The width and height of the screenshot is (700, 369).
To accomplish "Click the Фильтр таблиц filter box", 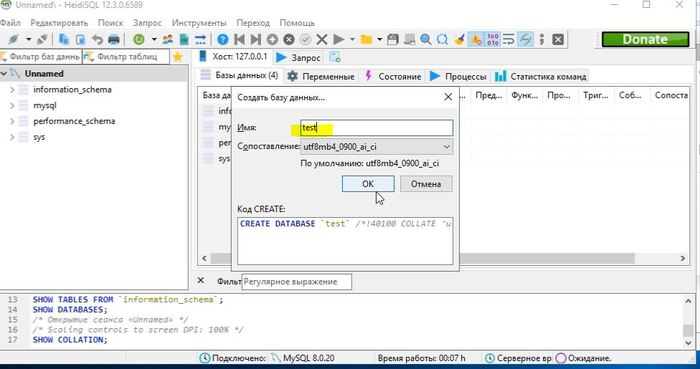I will [126, 57].
